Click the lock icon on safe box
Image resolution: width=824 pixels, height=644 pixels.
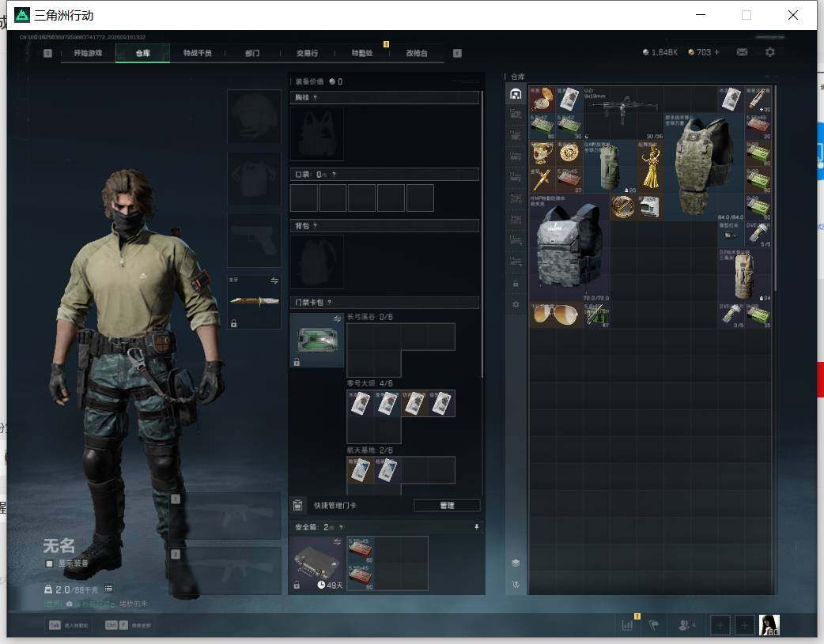297,585
